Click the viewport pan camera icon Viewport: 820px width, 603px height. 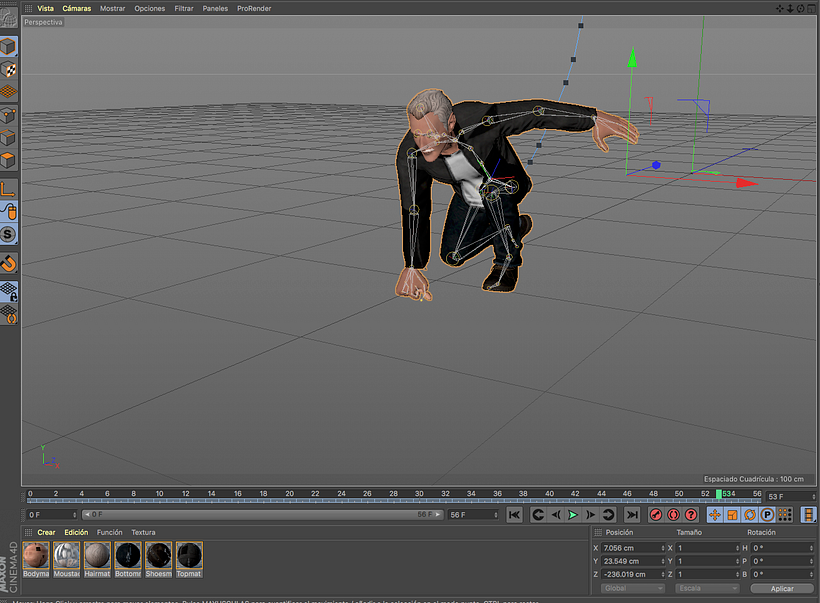click(x=780, y=8)
